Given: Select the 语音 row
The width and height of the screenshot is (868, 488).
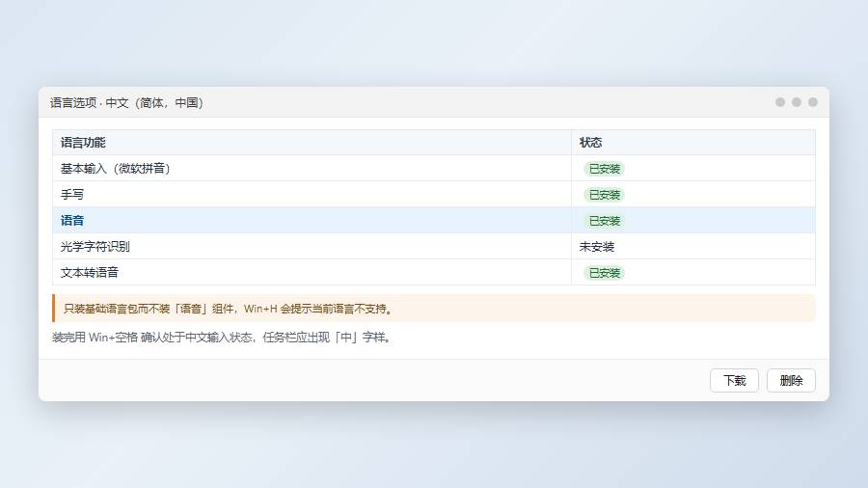Looking at the screenshot, I should point(434,220).
